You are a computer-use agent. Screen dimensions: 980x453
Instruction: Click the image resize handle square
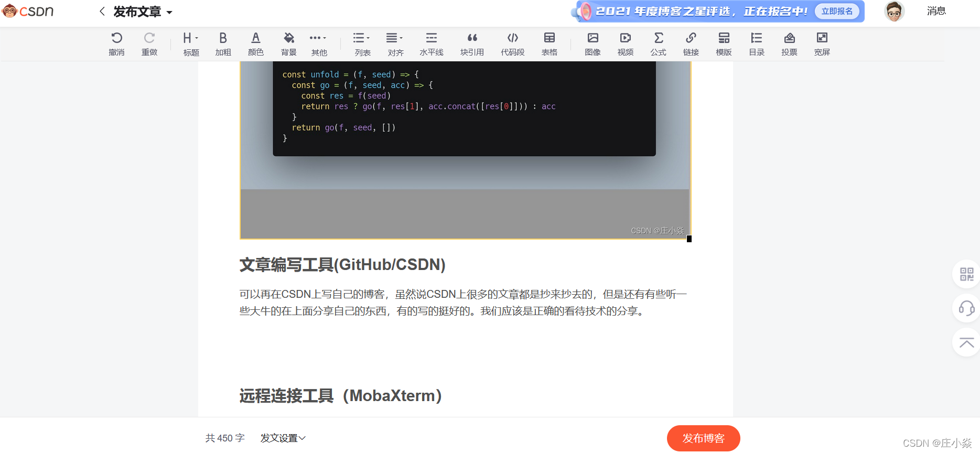pos(689,239)
